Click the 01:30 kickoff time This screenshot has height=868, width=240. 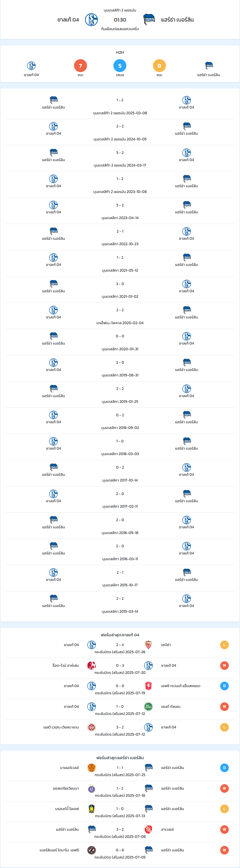(x=120, y=20)
